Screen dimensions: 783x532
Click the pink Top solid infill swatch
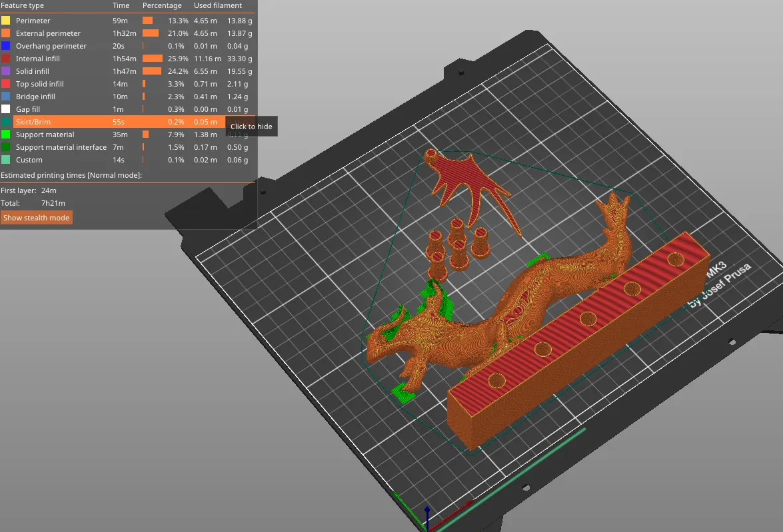click(5, 84)
